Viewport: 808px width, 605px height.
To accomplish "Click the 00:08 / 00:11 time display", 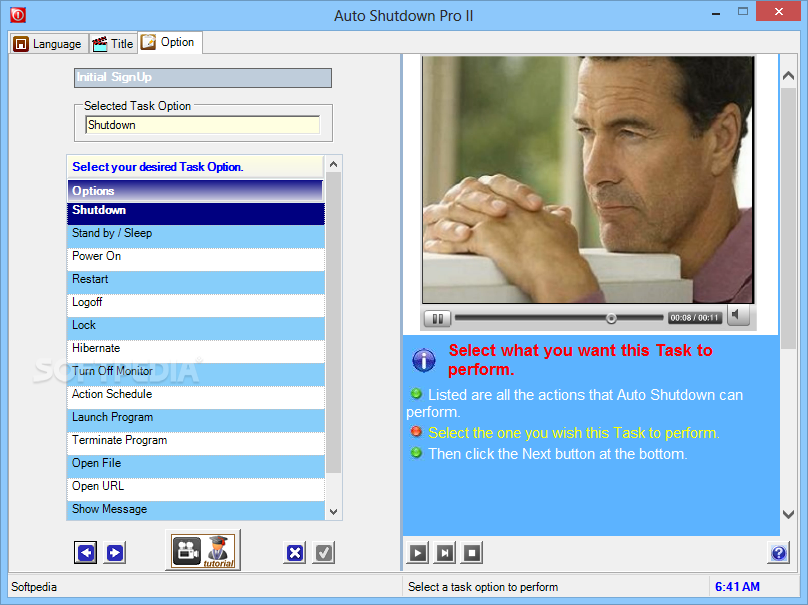I will 695,318.
